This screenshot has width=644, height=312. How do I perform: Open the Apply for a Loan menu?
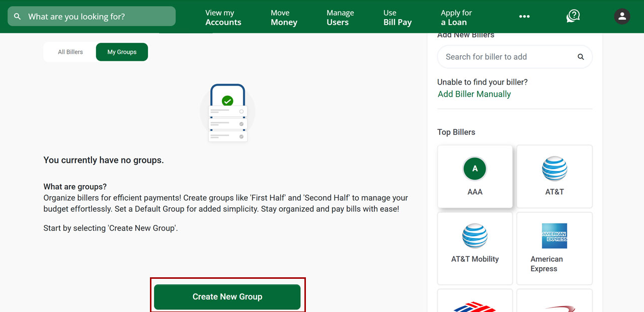coord(456,17)
